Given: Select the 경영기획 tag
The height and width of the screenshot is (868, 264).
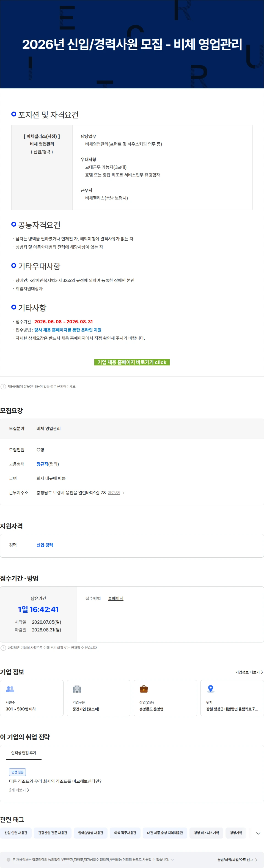Looking at the screenshot, I should (x=236, y=833).
